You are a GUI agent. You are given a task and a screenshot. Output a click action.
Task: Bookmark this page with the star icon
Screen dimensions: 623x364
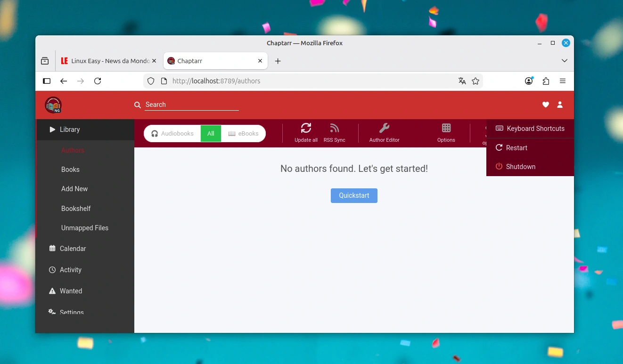coord(475,81)
